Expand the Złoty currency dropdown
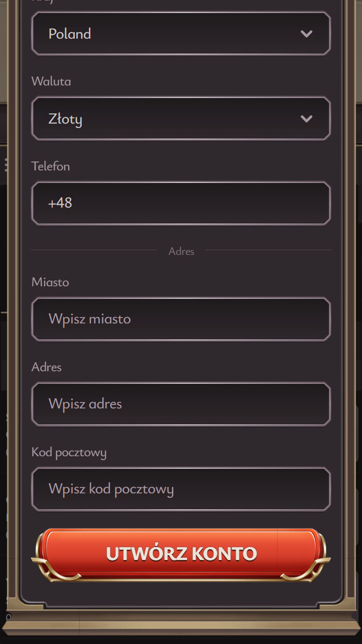Viewport: 362px width, 644px height. [181, 119]
